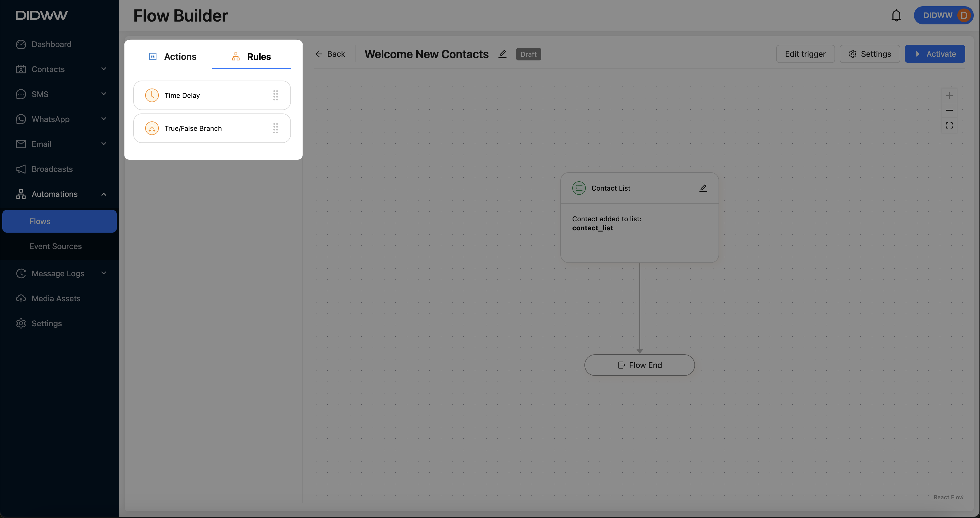Edit the Contact List node via pencil icon
The width and height of the screenshot is (980, 518).
703,188
